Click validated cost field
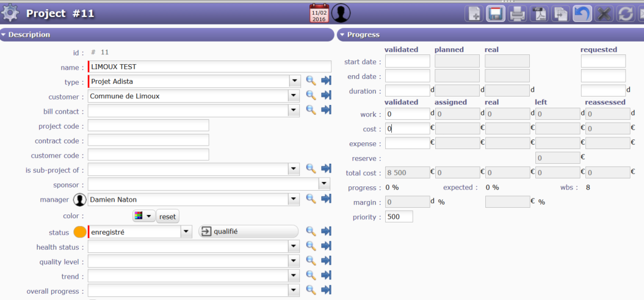The height and width of the screenshot is (300, 644). (x=407, y=128)
